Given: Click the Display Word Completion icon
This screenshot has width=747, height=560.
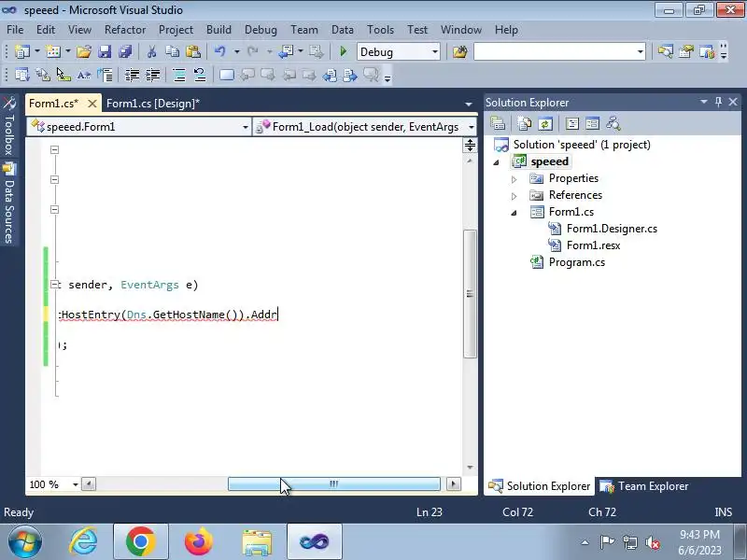Looking at the screenshot, I should click(84, 75).
